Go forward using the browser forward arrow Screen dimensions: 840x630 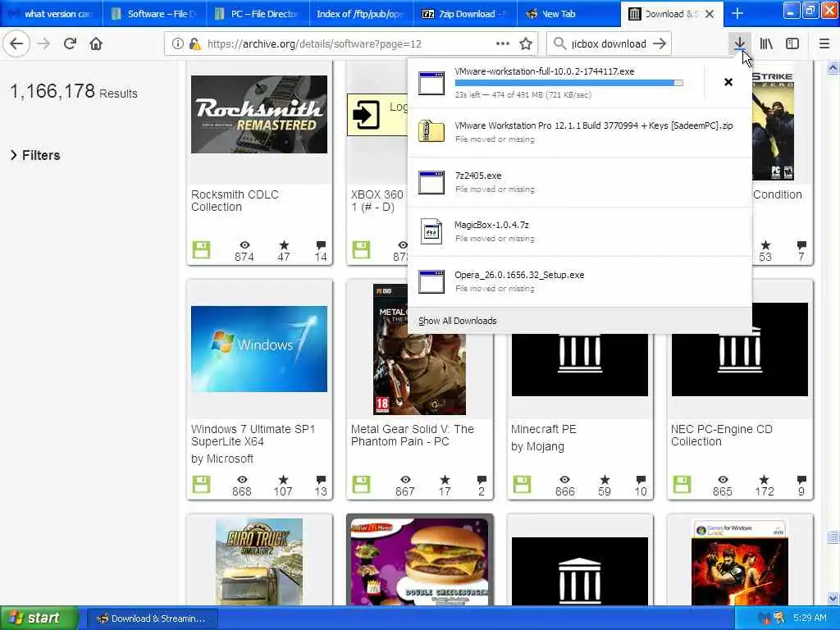[44, 44]
